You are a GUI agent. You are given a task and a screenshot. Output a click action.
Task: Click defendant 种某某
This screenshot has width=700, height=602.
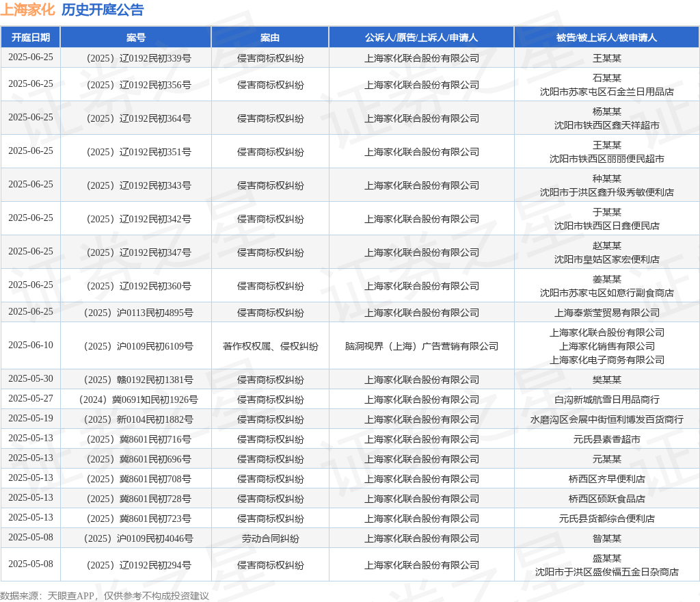click(x=607, y=179)
